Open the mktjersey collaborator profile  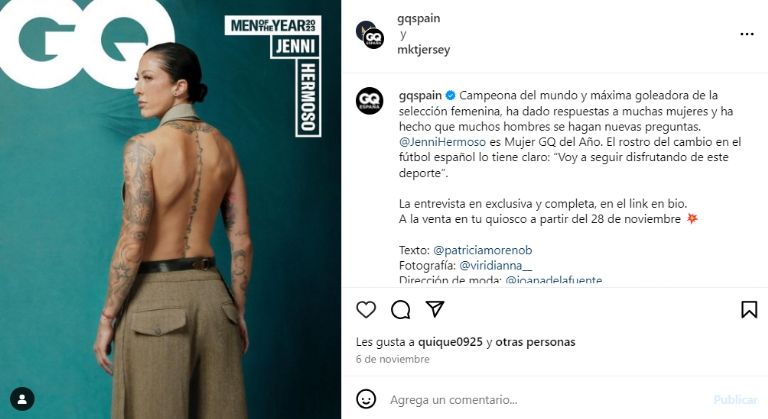(424, 49)
